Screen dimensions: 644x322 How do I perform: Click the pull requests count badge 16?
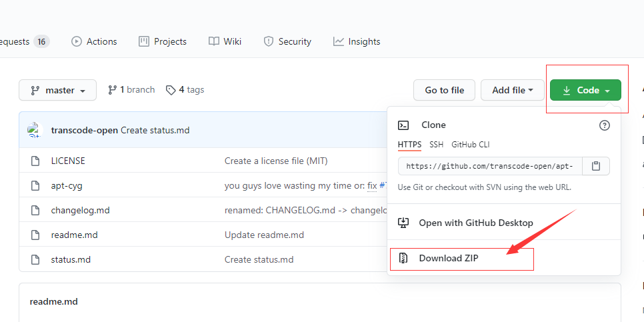coord(41,41)
